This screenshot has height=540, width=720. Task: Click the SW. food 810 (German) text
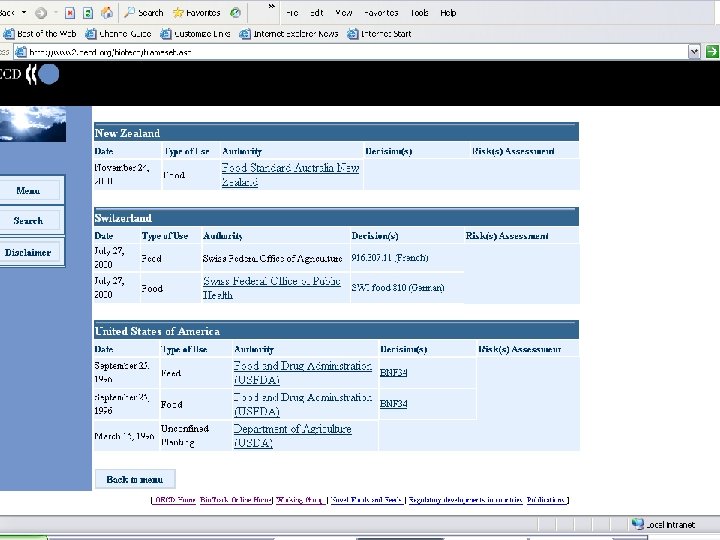398,287
